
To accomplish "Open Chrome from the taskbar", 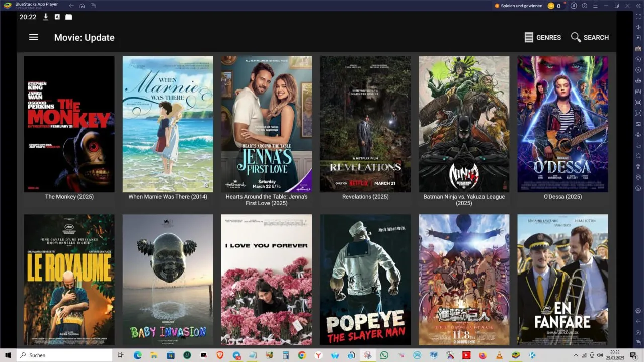I will coord(301,355).
